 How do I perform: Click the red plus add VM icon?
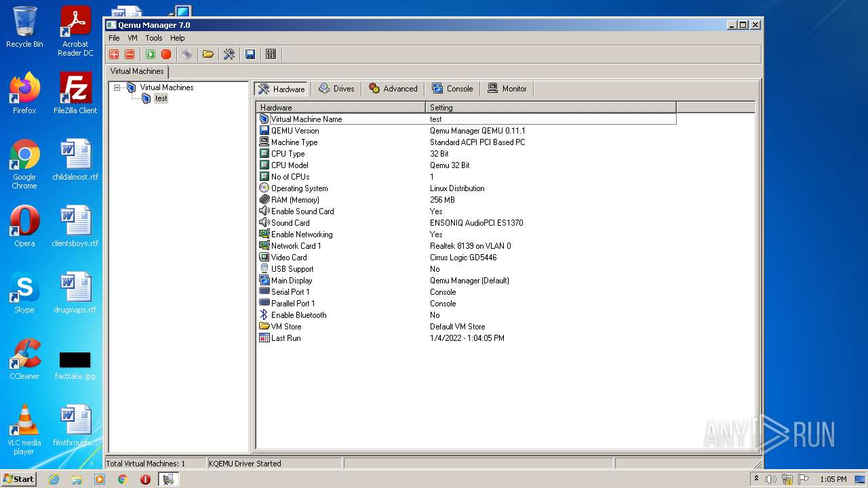point(114,54)
